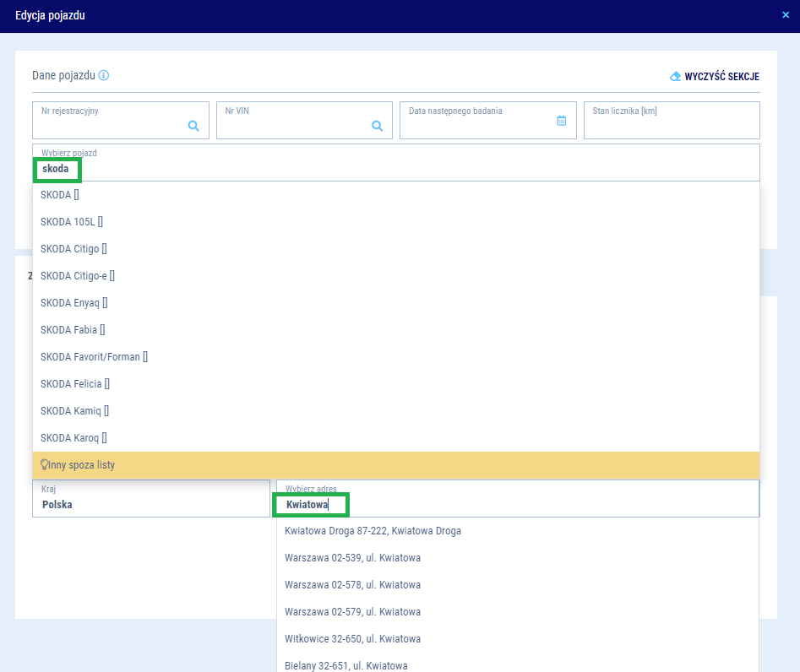Select Warszawa 02-539, ul. Kwiatowa address
The height and width of the screenshot is (672, 800).
352,558
